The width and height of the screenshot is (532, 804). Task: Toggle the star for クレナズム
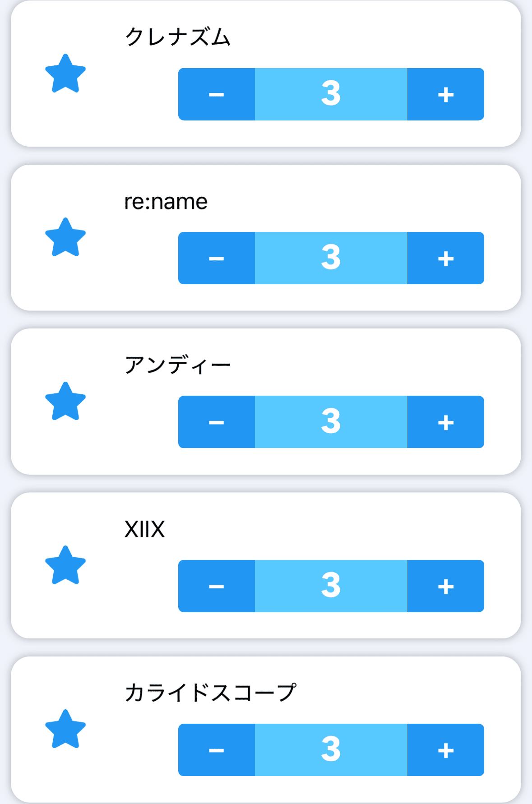[x=65, y=74]
